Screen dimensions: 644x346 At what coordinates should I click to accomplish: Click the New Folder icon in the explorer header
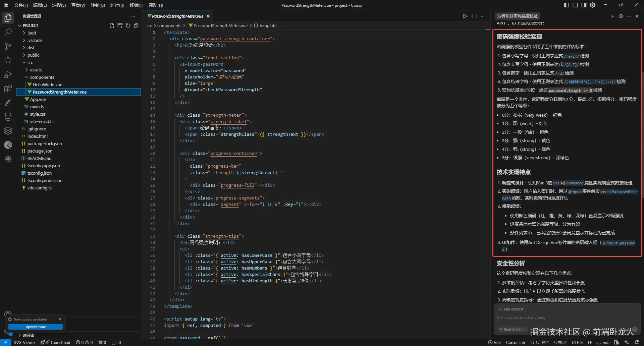(120, 25)
